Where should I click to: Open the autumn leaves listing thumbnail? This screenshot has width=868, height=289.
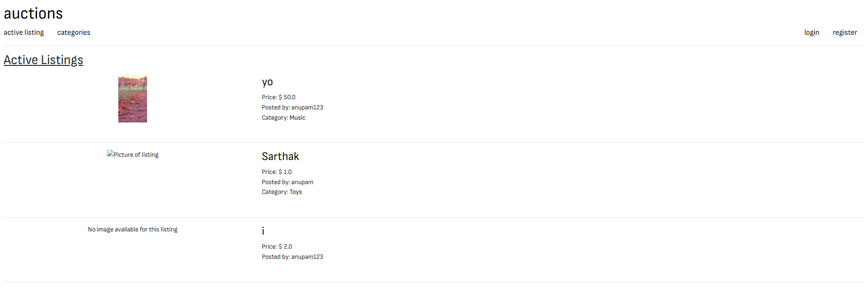coord(133,99)
